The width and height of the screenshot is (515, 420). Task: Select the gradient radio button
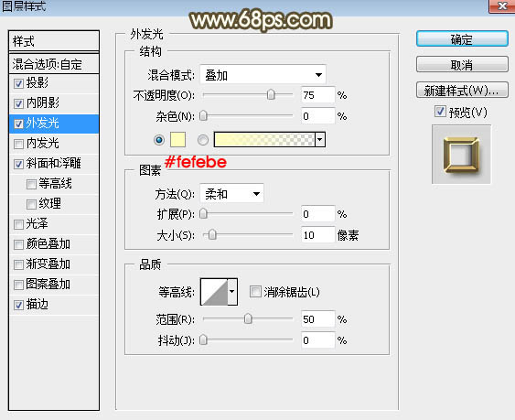click(203, 140)
